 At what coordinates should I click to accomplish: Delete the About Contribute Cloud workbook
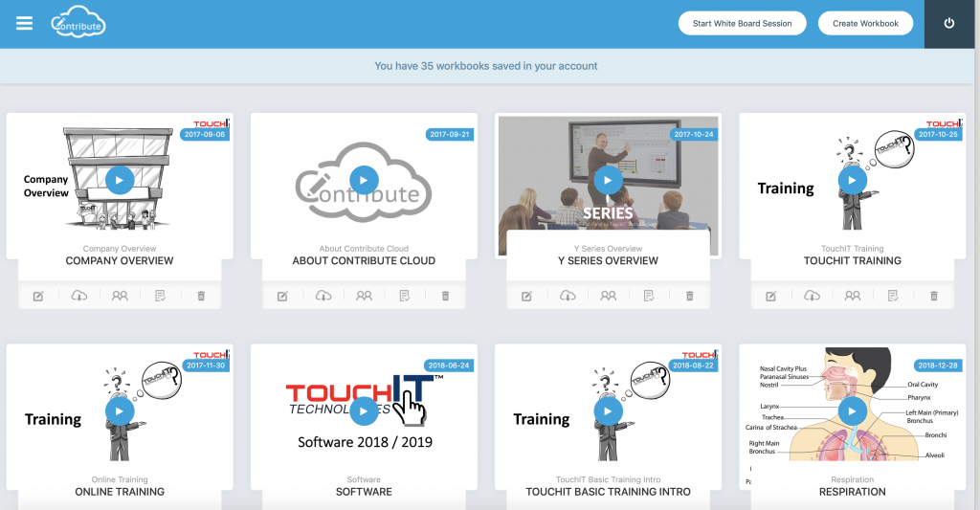coord(446,296)
